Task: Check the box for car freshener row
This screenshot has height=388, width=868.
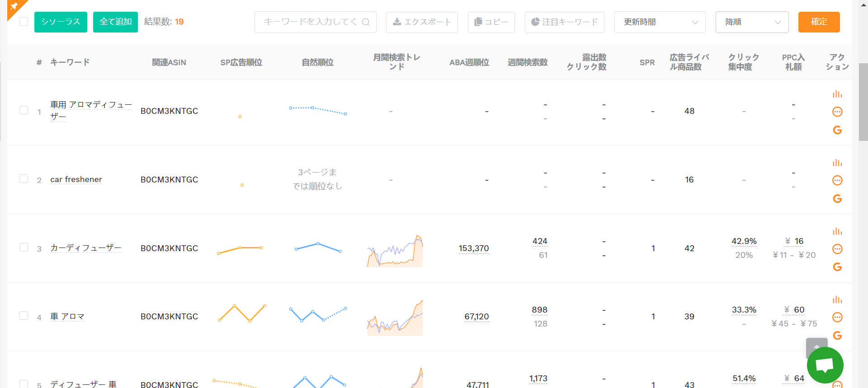Action: [x=24, y=179]
